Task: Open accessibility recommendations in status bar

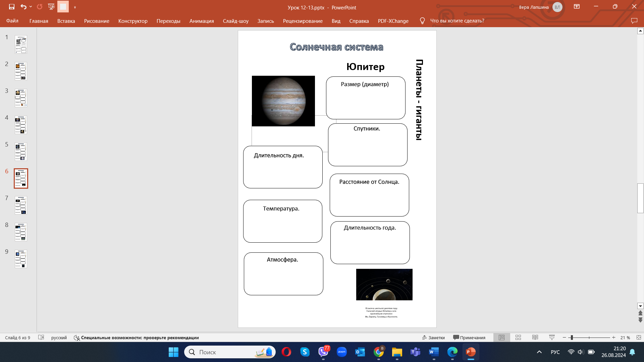Action: click(136, 338)
